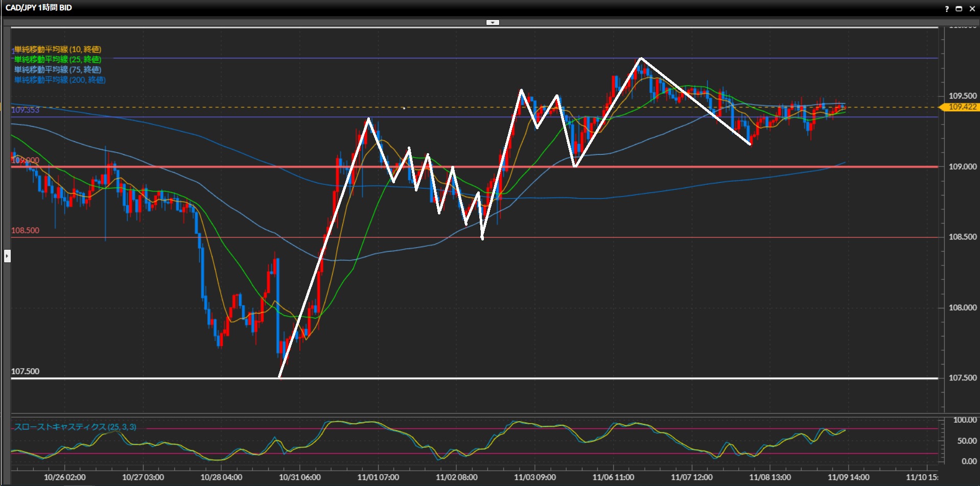
Task: Click the current price tag 109.422
Action: 962,107
